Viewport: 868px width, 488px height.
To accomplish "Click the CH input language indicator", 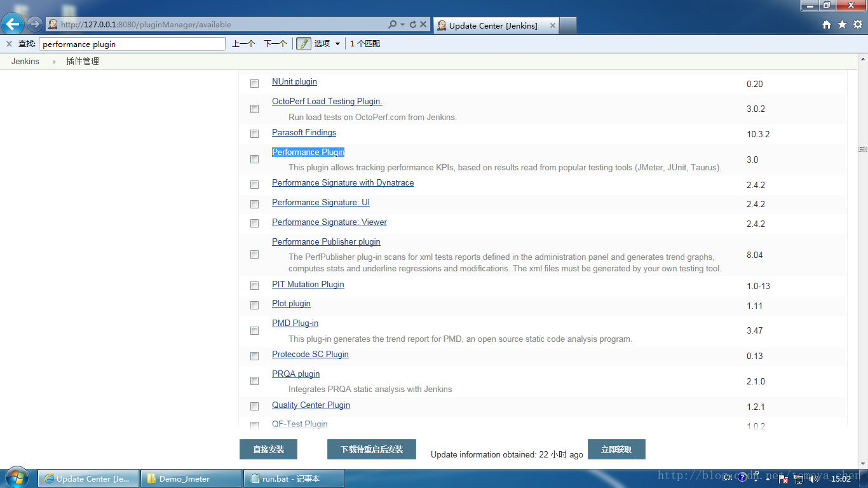I will (728, 478).
